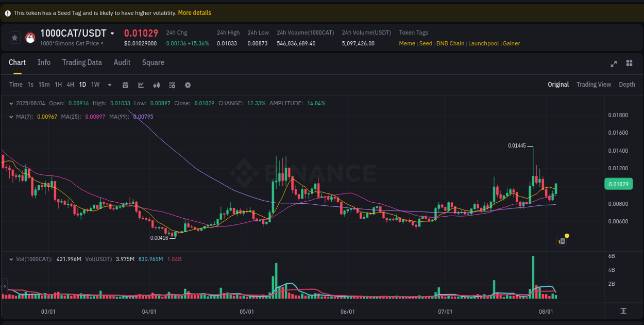The width and height of the screenshot is (644, 325).
Task: Open the technical indicators icon
Action: (x=157, y=85)
